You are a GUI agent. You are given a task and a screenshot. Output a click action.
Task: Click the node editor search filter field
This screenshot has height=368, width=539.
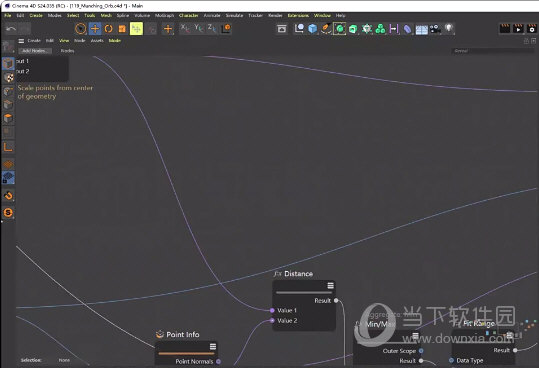tap(493, 51)
